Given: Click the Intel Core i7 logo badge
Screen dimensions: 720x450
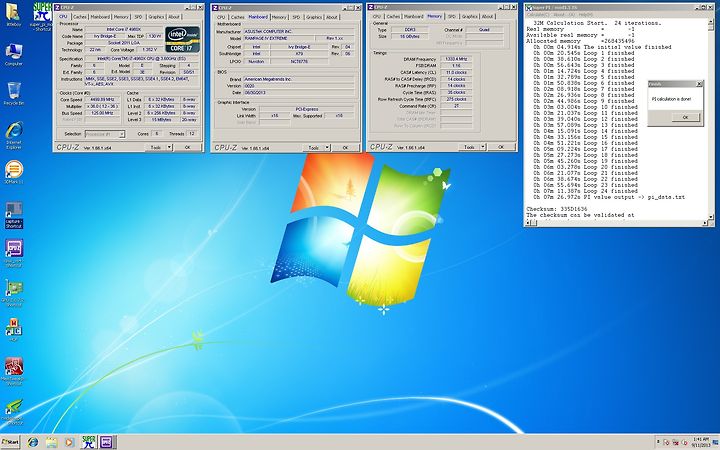Looking at the screenshot, I should [x=182, y=39].
